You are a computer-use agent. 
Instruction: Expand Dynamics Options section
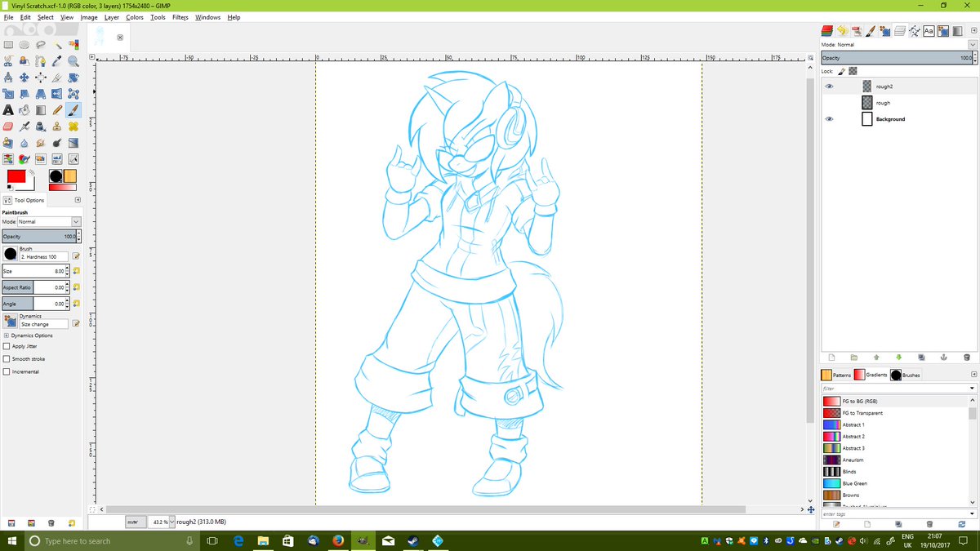coord(6,335)
